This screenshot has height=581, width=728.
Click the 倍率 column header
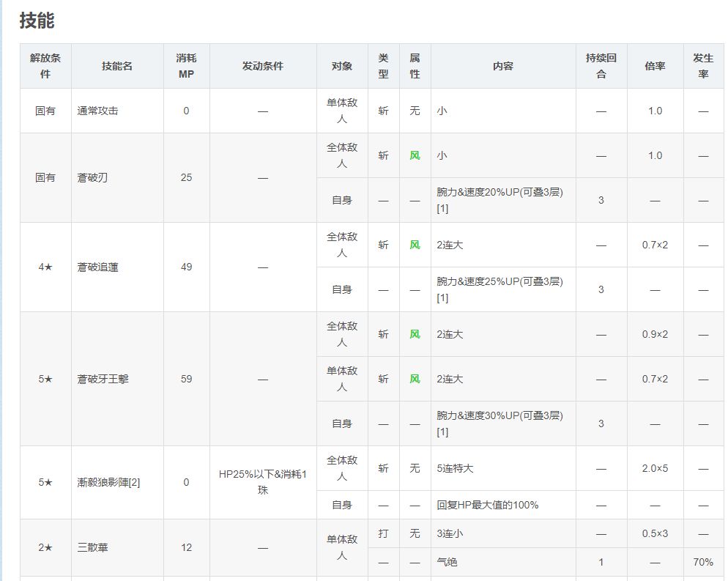tap(655, 66)
